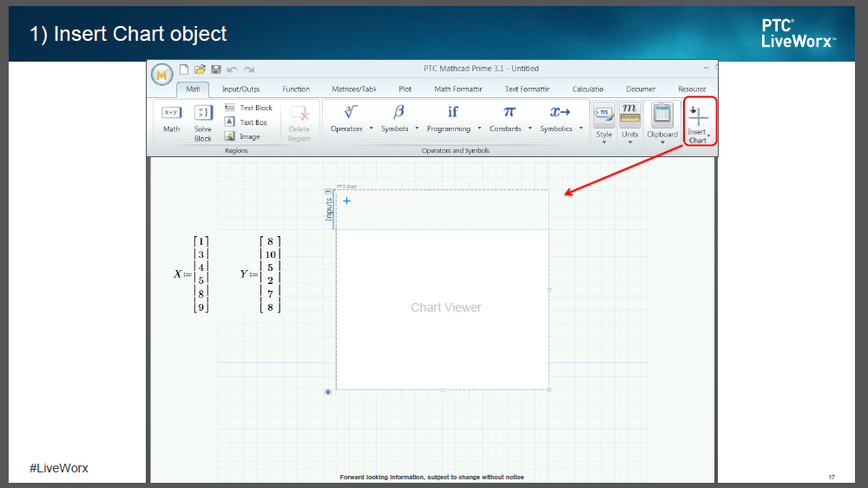Expand the Clipboard dropdown arrow

point(662,142)
